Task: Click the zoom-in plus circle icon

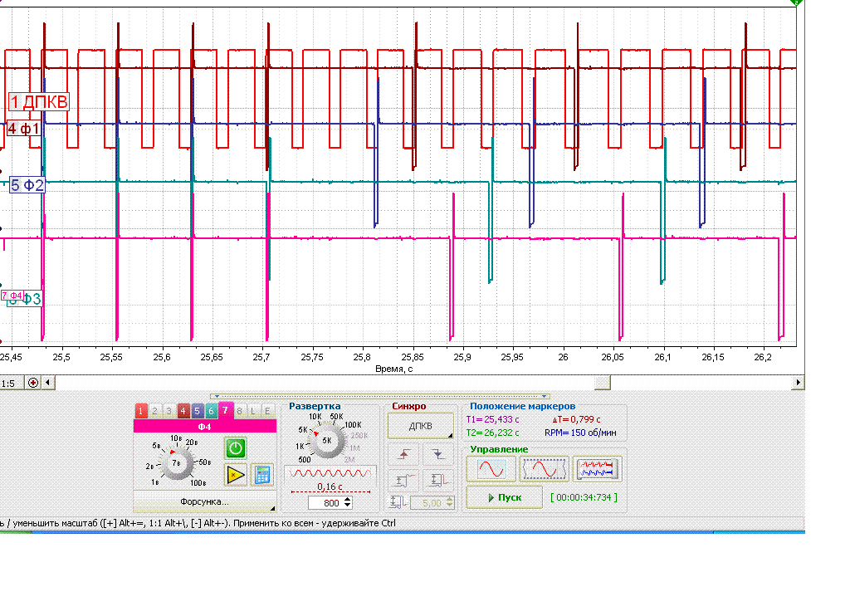Action: [33, 383]
